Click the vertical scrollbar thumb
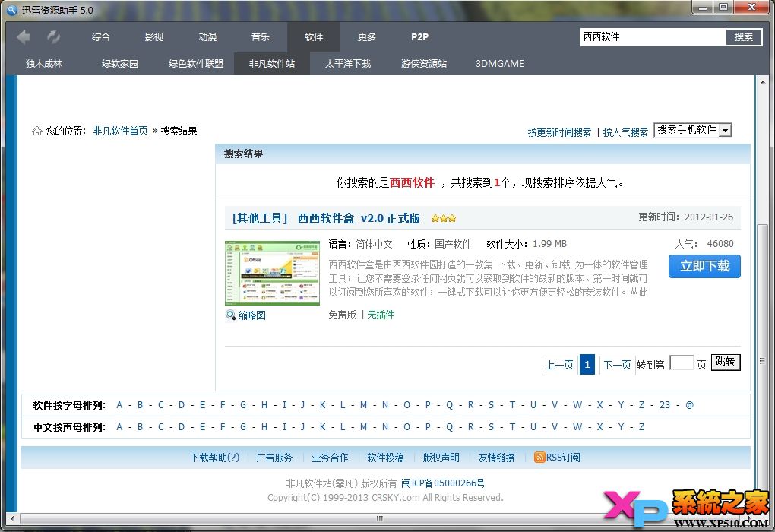Screen dimensions: 775x532 pyautogui.click(x=762, y=360)
